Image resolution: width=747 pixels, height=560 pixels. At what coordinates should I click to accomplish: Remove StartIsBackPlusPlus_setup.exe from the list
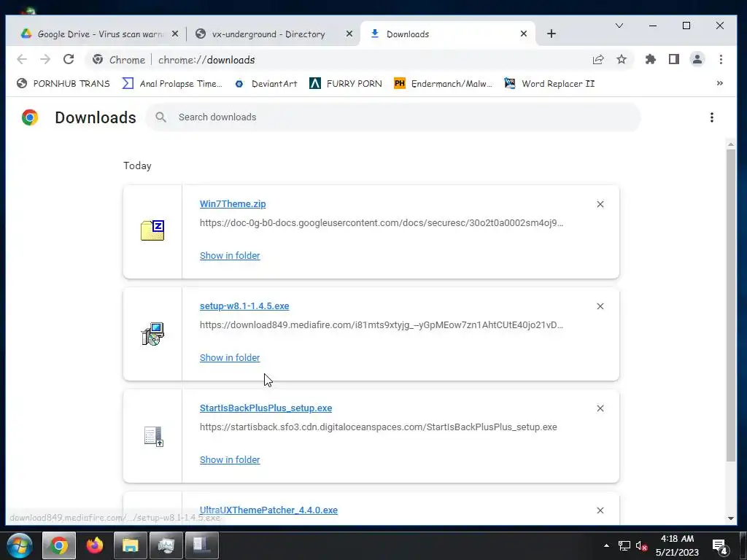(x=600, y=408)
